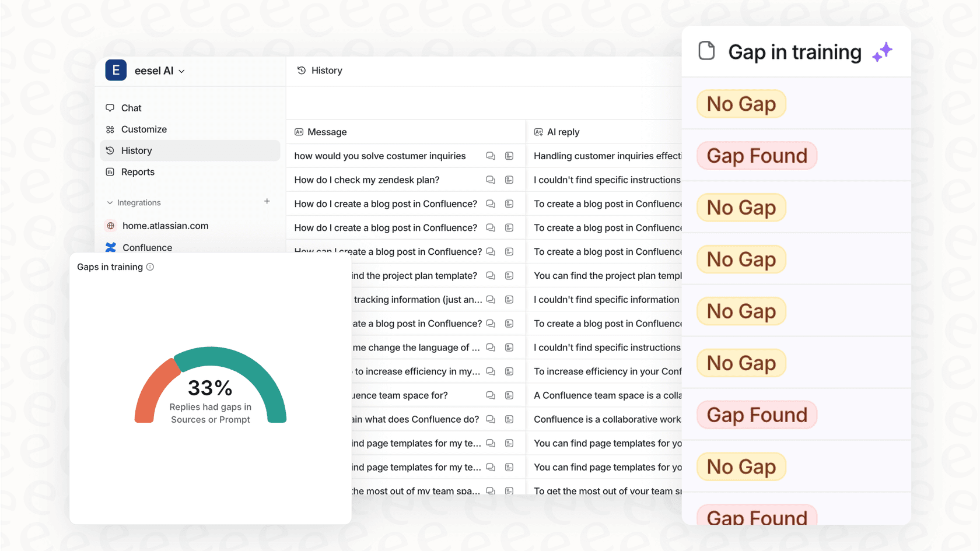Add a new integration with the plus button
Image resolution: width=980 pixels, height=551 pixels.
point(267,201)
